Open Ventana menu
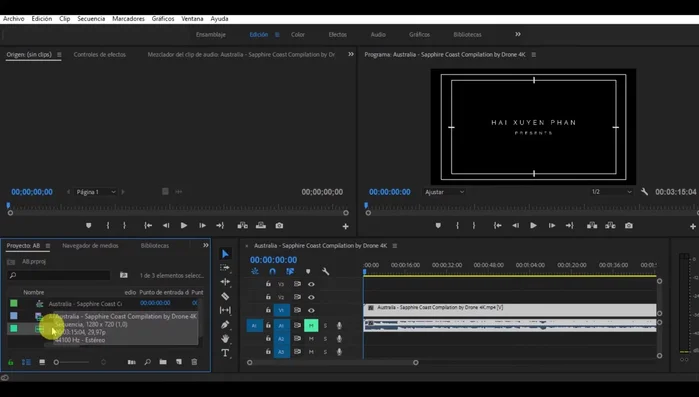The height and width of the screenshot is (397, 699). pos(192,19)
